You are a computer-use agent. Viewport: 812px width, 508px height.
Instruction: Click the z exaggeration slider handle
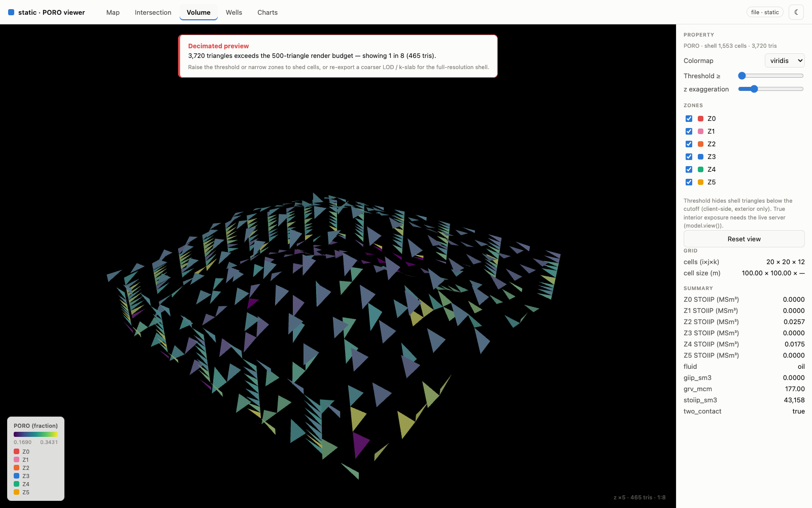click(x=754, y=89)
